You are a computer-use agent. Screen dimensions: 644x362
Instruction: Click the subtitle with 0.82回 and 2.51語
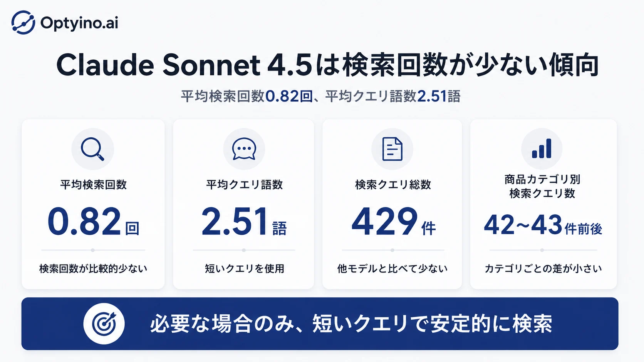pyautogui.click(x=320, y=96)
